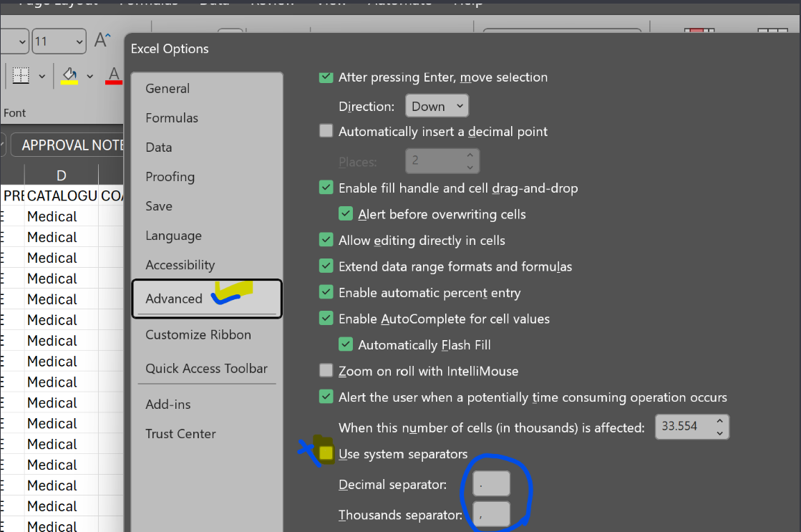Image resolution: width=801 pixels, height=532 pixels.
Task: Open the Accessibility options category
Action: pos(206,265)
